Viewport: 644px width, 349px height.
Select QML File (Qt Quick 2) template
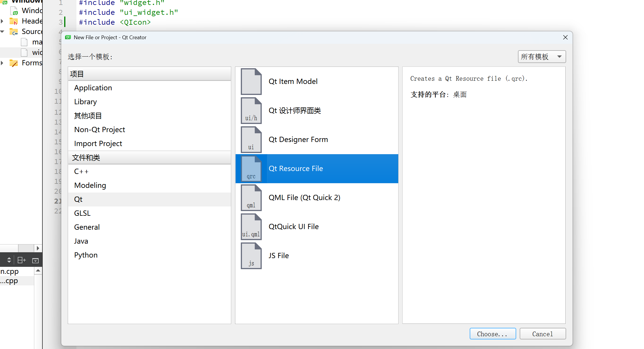pyautogui.click(x=304, y=198)
